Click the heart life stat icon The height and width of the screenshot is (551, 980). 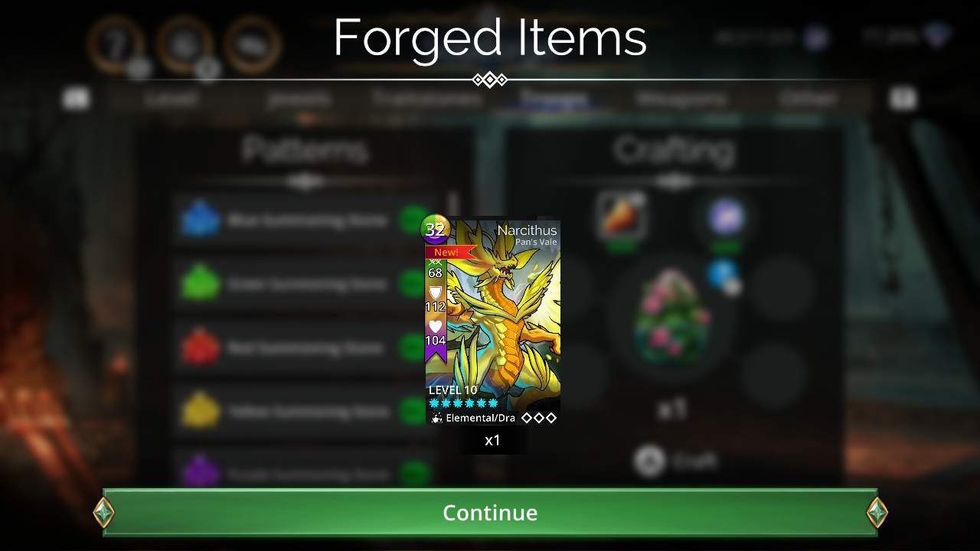pos(435,327)
